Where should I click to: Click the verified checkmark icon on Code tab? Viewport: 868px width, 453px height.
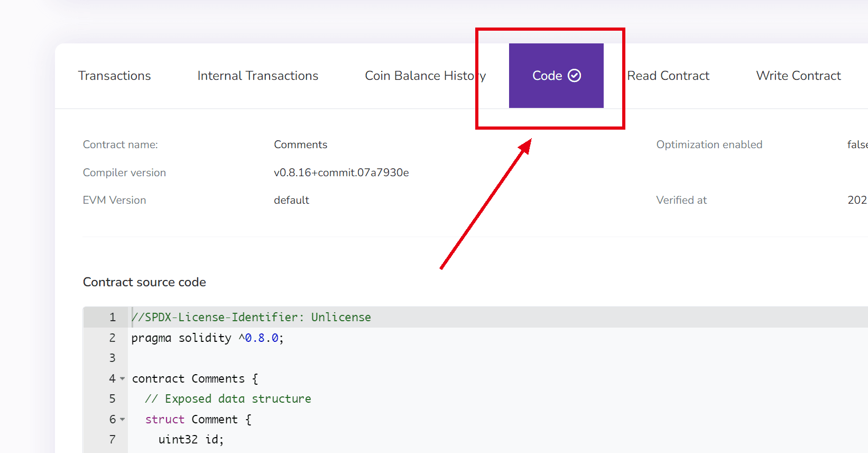pyautogui.click(x=575, y=76)
